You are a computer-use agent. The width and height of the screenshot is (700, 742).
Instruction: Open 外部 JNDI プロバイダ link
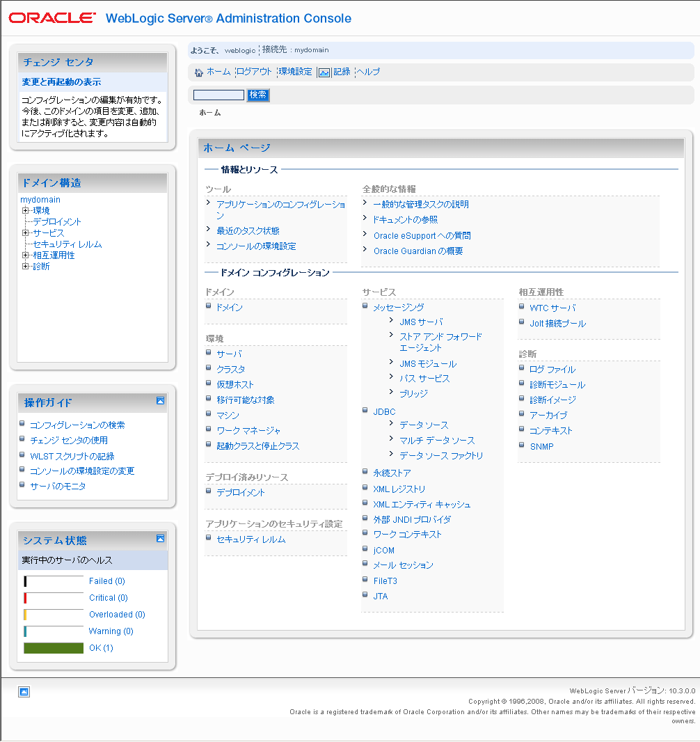point(412,519)
